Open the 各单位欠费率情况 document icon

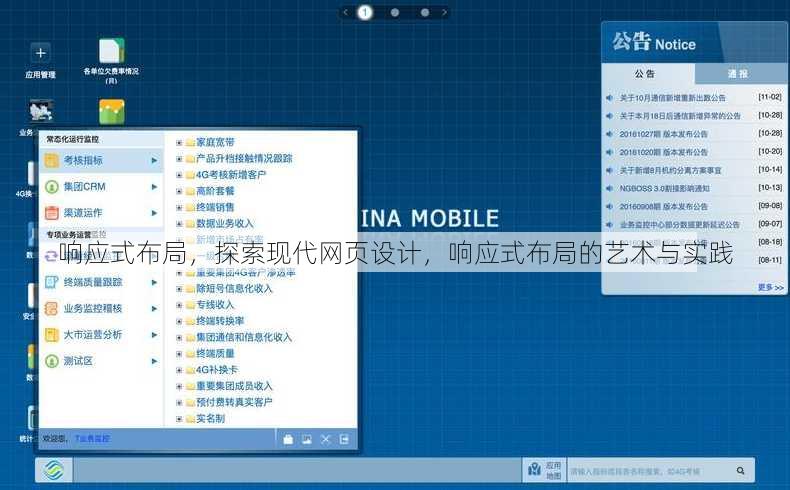point(111,51)
